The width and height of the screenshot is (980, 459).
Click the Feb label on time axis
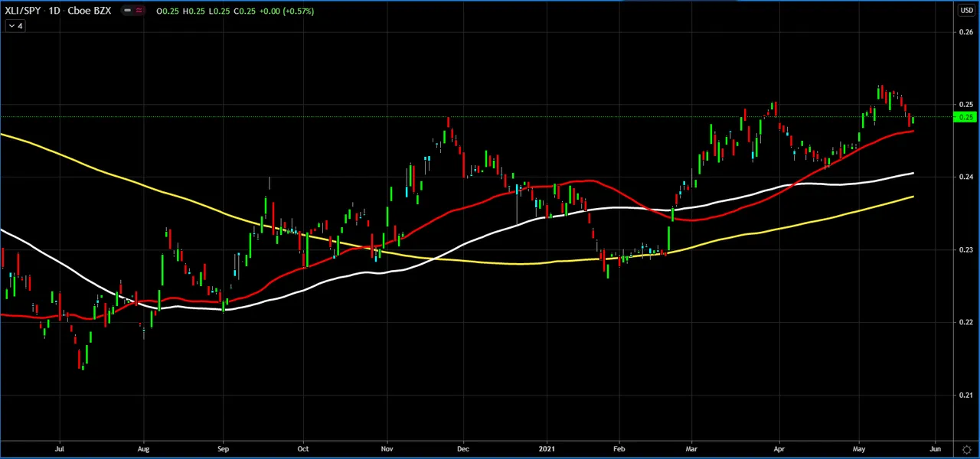[619, 450]
